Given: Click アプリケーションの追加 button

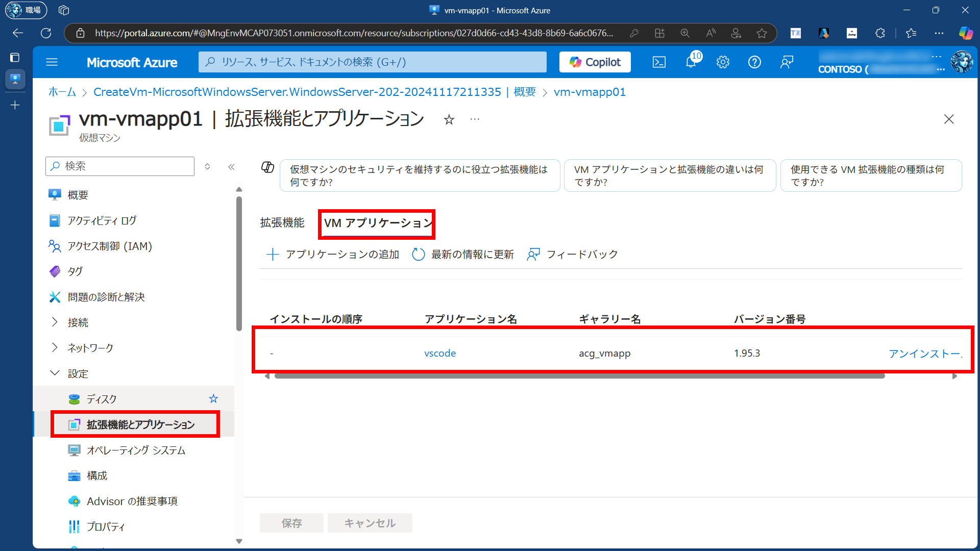Looking at the screenshot, I should click(333, 254).
